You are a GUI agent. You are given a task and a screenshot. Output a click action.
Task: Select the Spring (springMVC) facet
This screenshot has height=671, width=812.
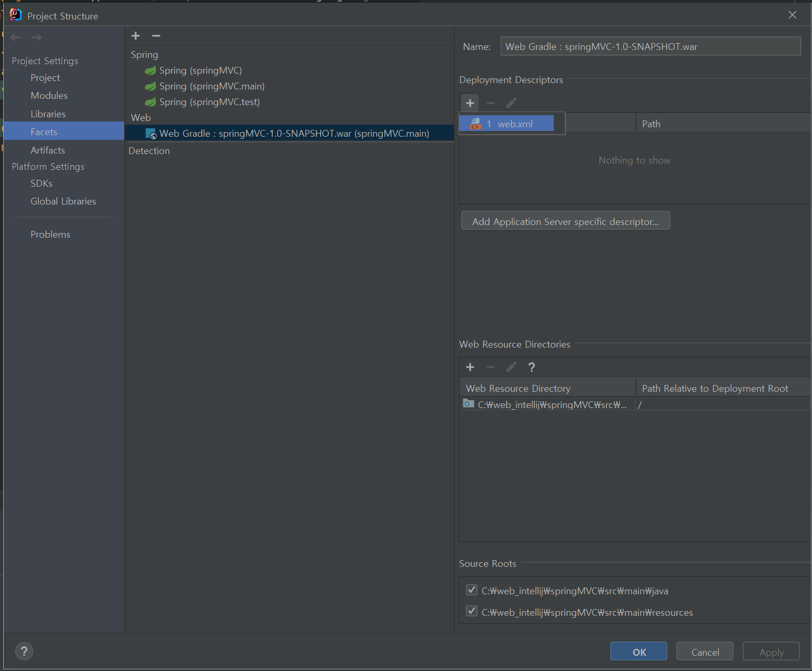click(200, 70)
